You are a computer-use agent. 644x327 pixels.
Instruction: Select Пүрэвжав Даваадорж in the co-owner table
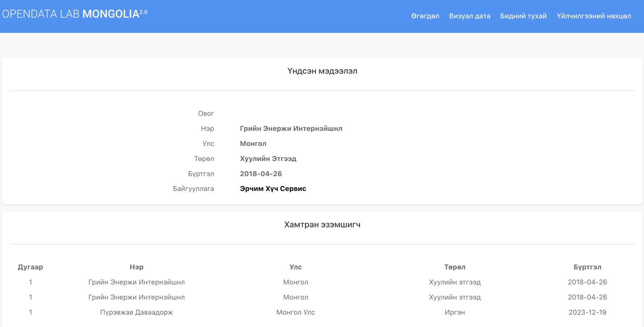136,313
